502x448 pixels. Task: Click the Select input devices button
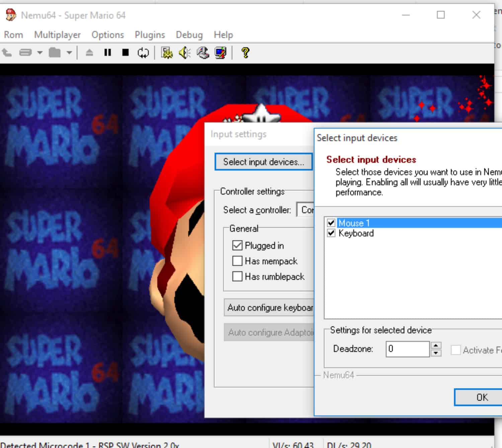[x=264, y=162]
